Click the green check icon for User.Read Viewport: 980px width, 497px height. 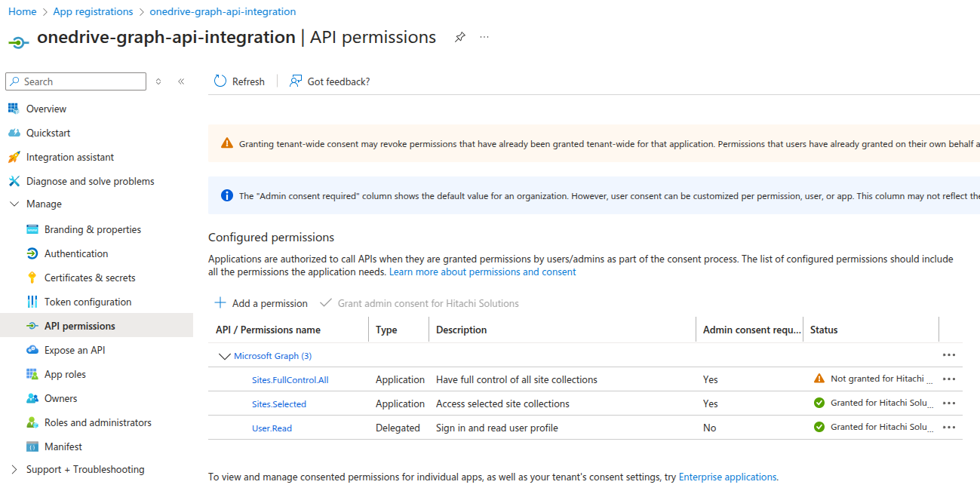pos(819,427)
